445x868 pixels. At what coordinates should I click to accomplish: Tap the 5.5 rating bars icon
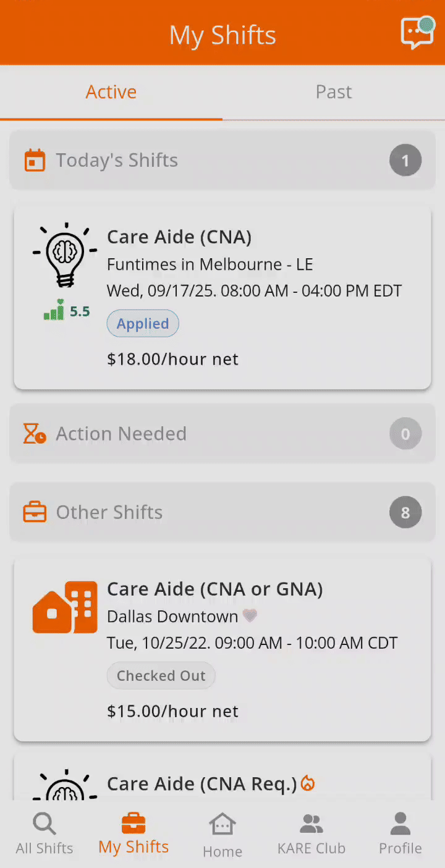tap(54, 310)
